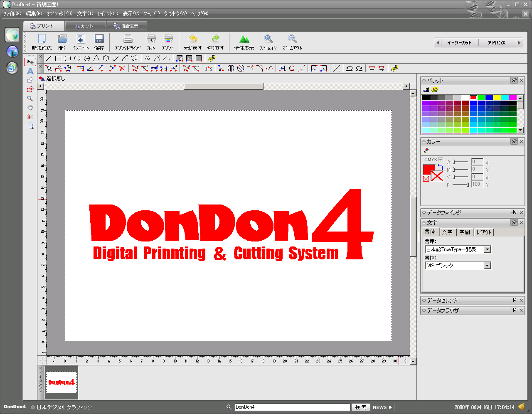The image size is (532, 414).
Task: Click the red fill color swatch in カラー panel
Action: [429, 169]
